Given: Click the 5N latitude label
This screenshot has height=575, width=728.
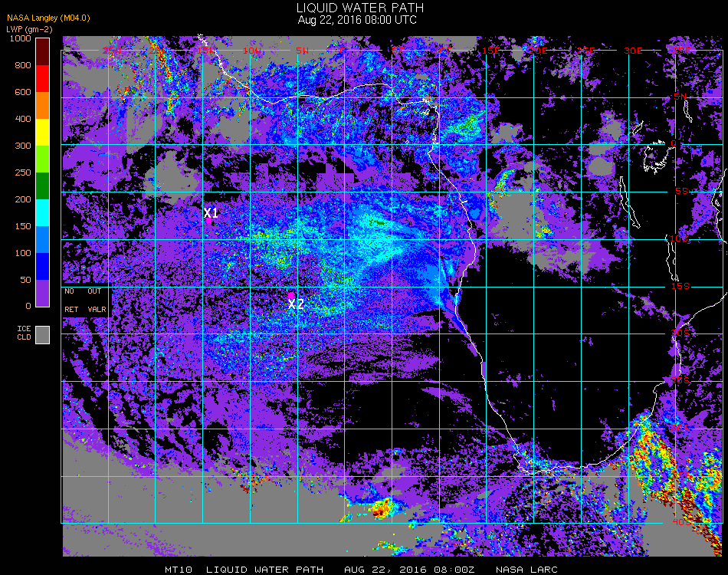Looking at the screenshot, I should pos(680,97).
